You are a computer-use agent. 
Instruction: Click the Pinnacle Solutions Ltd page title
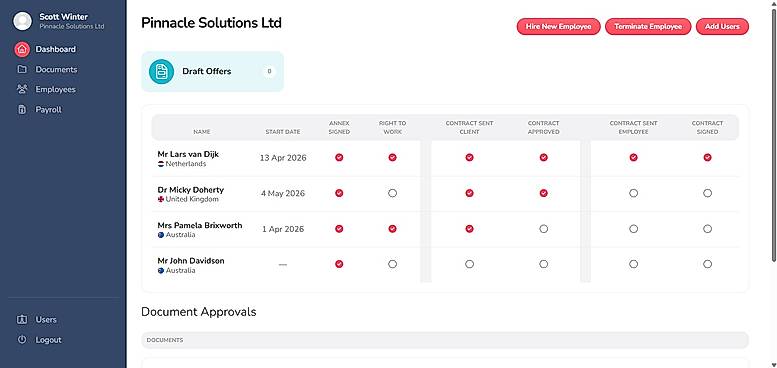(x=212, y=23)
